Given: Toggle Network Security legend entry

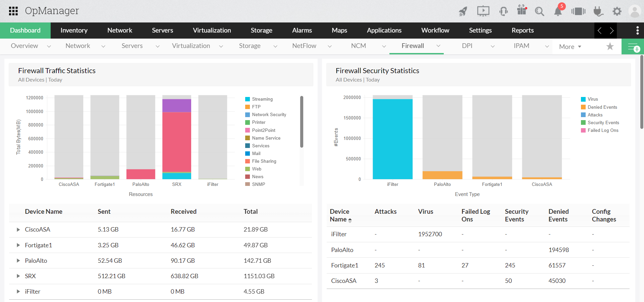Looking at the screenshot, I should tap(266, 114).
